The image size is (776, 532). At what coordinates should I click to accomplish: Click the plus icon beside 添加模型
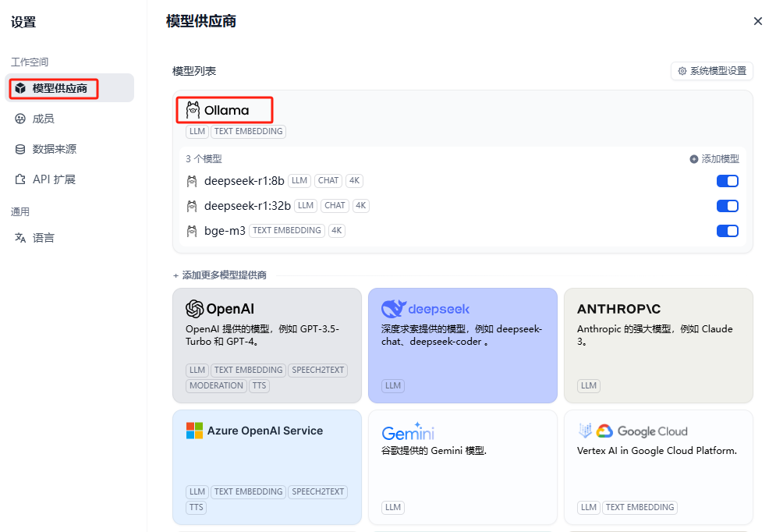coord(694,159)
